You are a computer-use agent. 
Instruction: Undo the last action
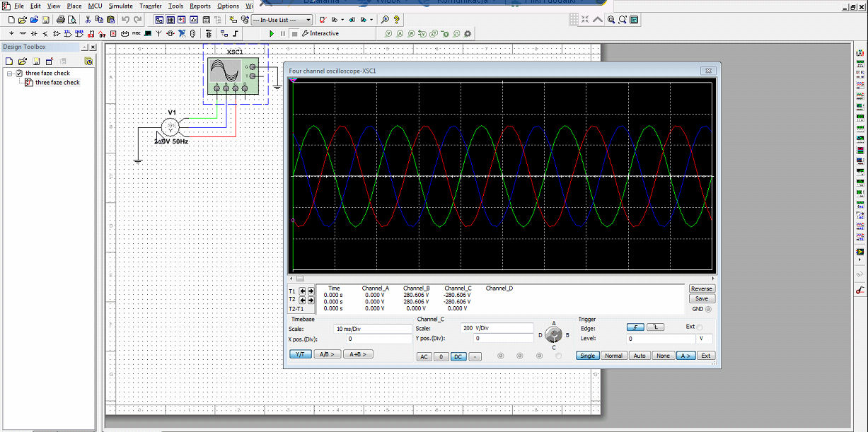125,20
